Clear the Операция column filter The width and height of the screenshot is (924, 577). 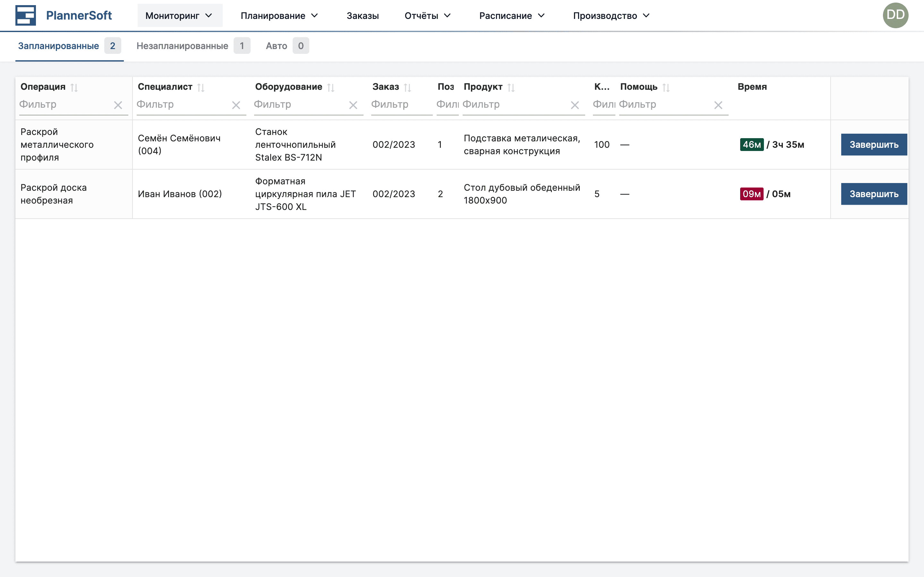(x=118, y=105)
